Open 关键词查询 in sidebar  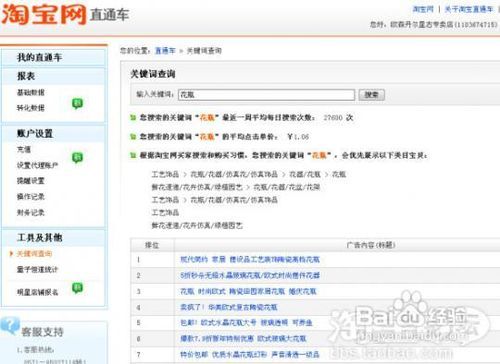click(34, 254)
